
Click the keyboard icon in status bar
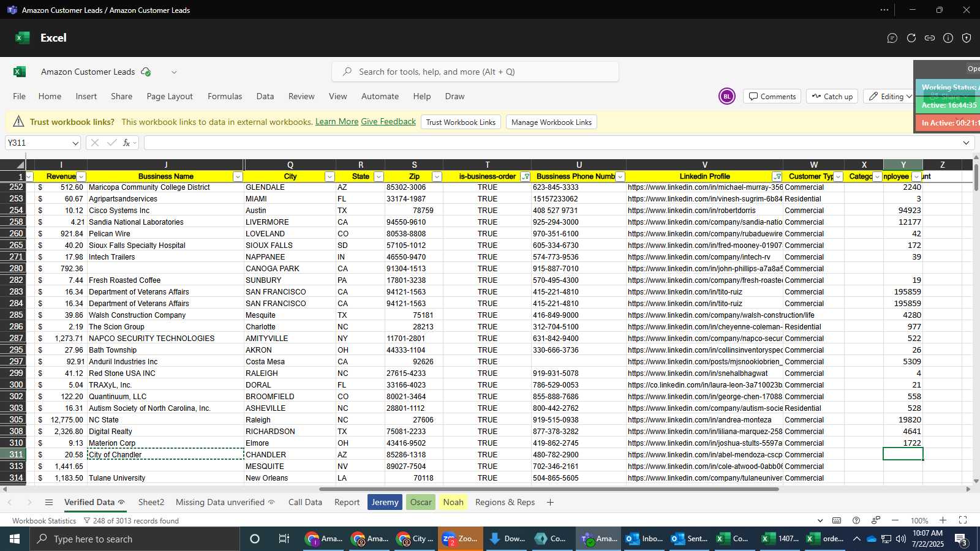coord(837,520)
